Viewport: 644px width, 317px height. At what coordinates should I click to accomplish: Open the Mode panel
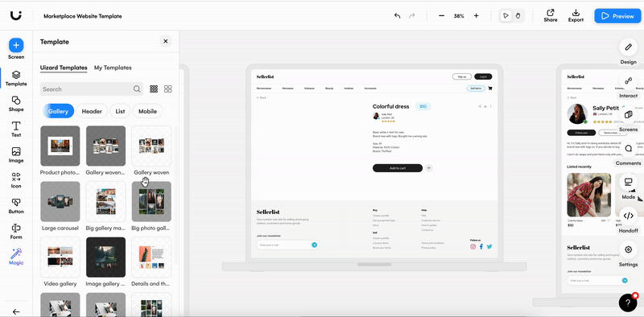coord(628,182)
